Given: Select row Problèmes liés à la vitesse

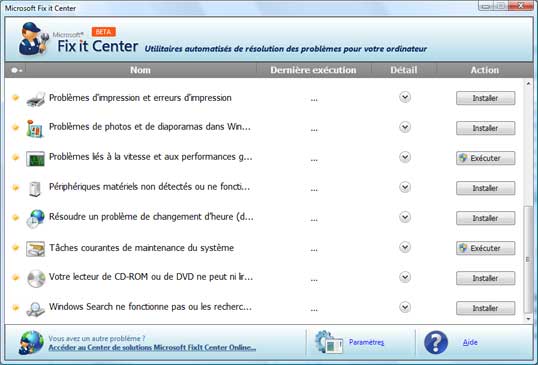Looking at the screenshot, I should coord(264,158).
